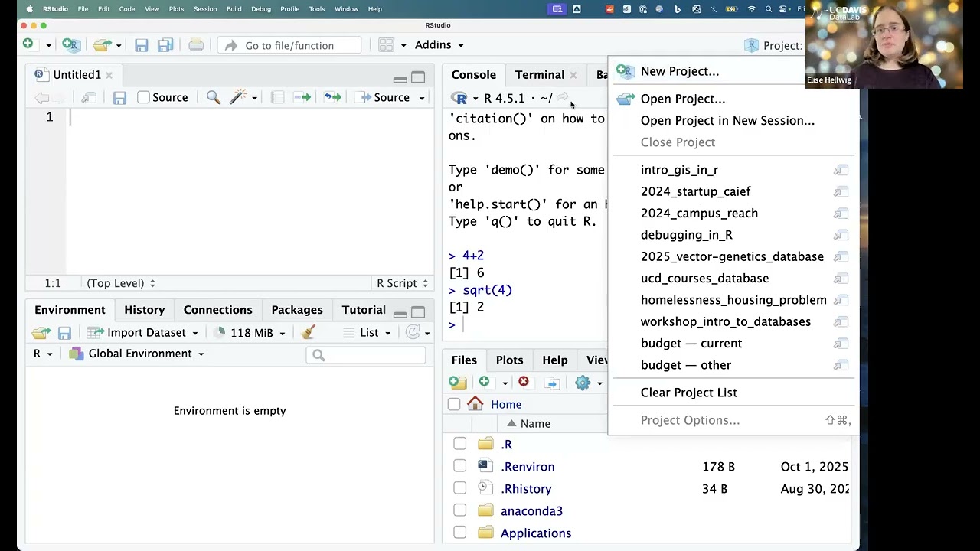Open the Import Dataset dropdown
Screen dimensions: 980x551
pyautogui.click(x=142, y=332)
